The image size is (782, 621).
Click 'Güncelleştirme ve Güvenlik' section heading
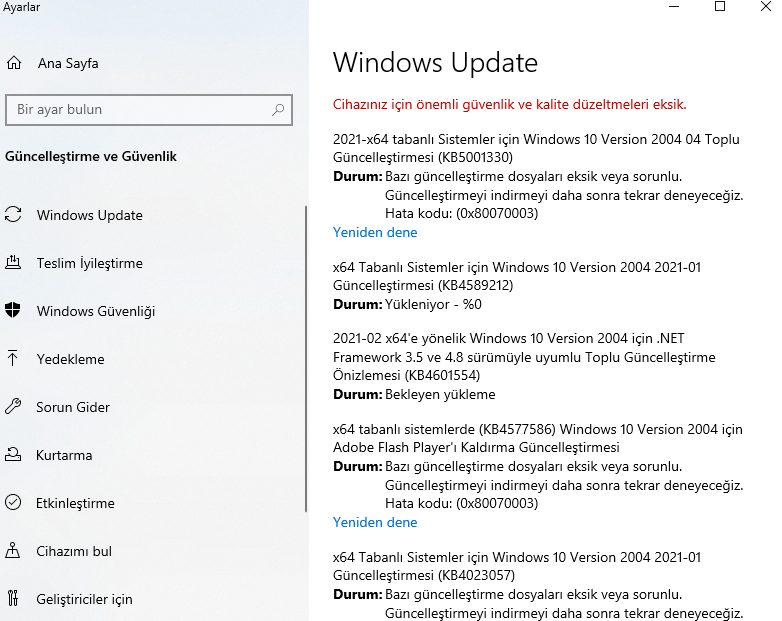(91, 157)
